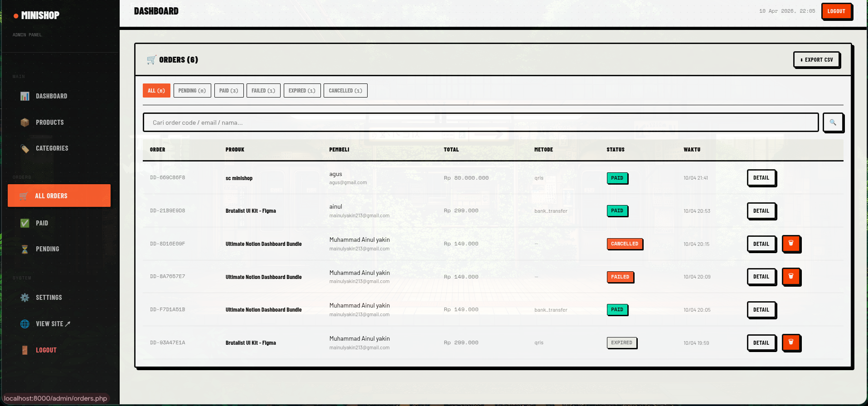Open Settings from sidebar menu
This screenshot has height=406, width=868.
click(x=59, y=298)
